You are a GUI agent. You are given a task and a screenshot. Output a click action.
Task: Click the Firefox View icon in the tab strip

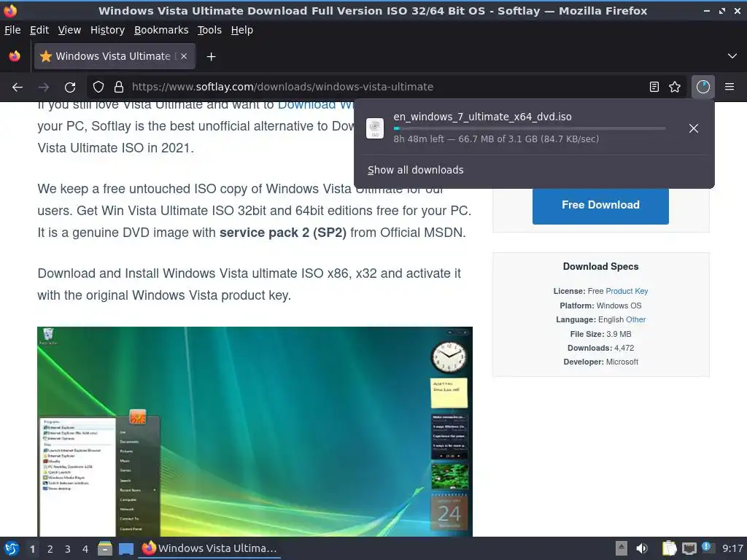[15, 56]
